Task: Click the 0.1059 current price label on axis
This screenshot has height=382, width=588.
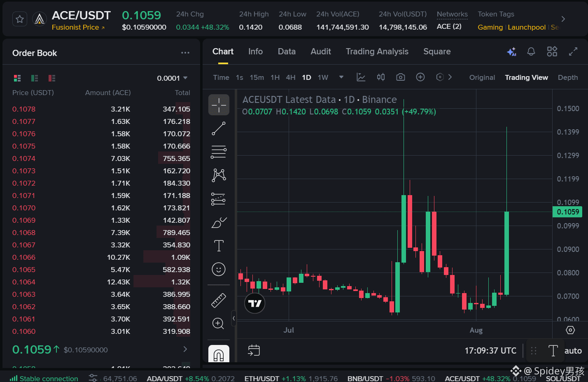Action: (567, 212)
